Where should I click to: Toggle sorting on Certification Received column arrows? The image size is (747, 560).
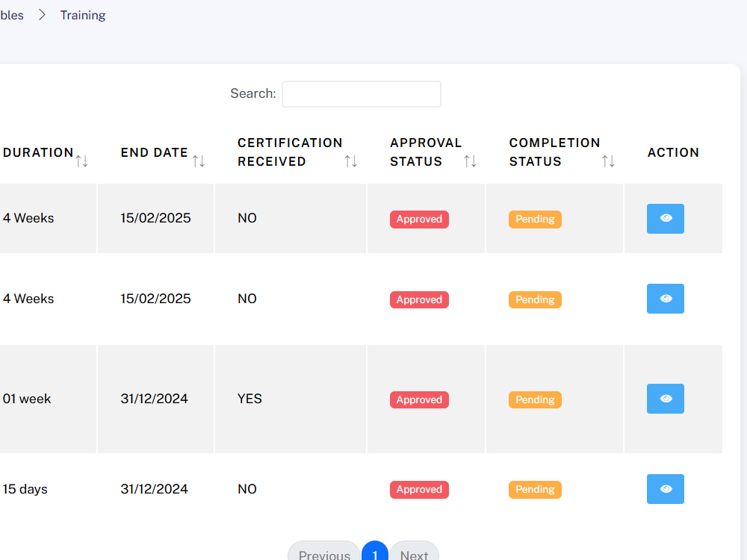pos(351,161)
